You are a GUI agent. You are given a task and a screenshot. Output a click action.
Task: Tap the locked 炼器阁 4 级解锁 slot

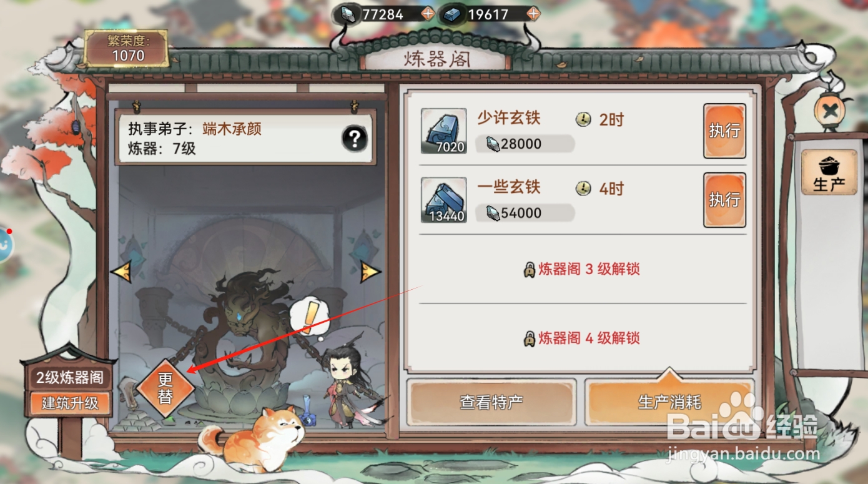582,338
